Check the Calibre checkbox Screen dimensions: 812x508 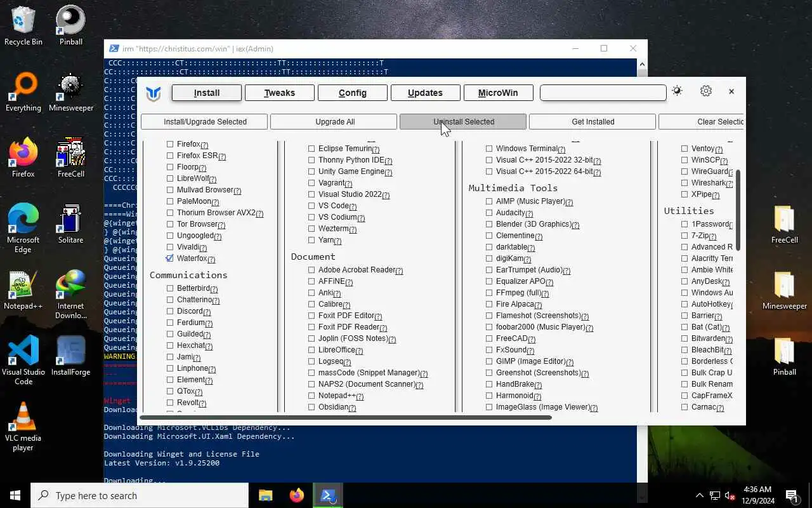click(311, 304)
